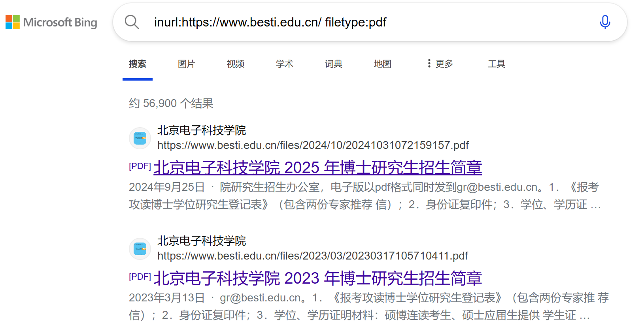The image size is (644, 333).
Task: Click the favicon of the 2023 PDF result
Action: tap(140, 249)
